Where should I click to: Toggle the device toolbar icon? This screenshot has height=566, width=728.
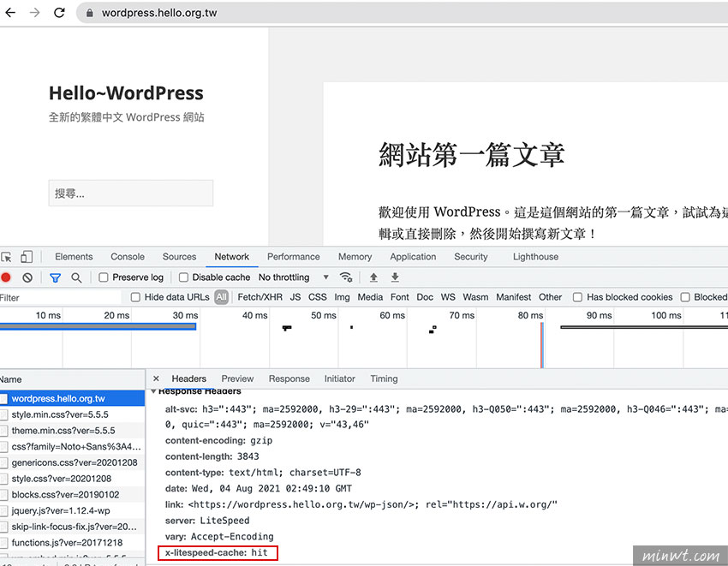pyautogui.click(x=27, y=257)
